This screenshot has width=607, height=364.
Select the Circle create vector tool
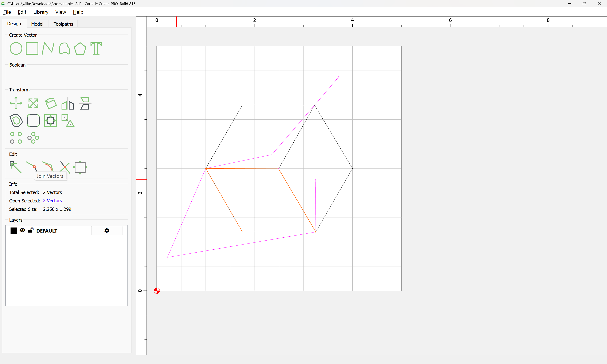(x=16, y=49)
